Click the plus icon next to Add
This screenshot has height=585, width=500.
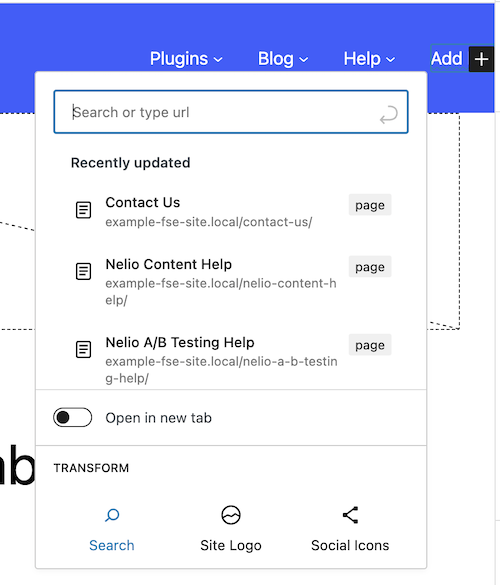coord(481,59)
